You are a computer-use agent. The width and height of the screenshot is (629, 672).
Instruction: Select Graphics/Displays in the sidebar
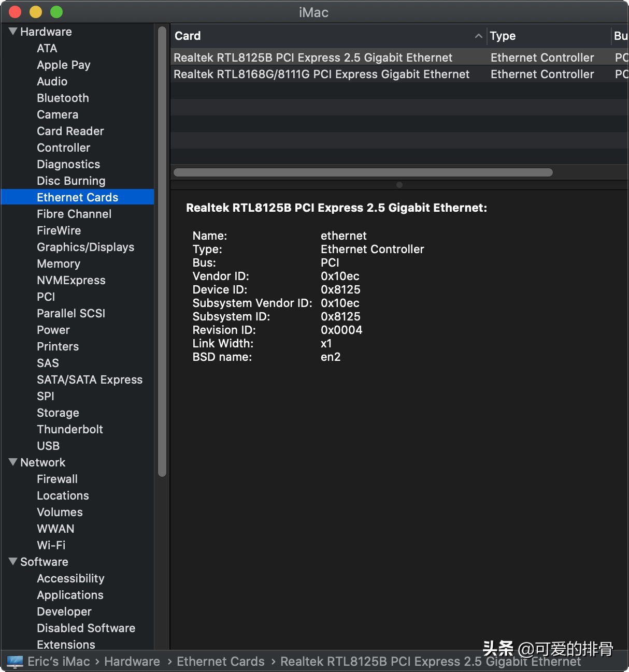click(x=85, y=247)
